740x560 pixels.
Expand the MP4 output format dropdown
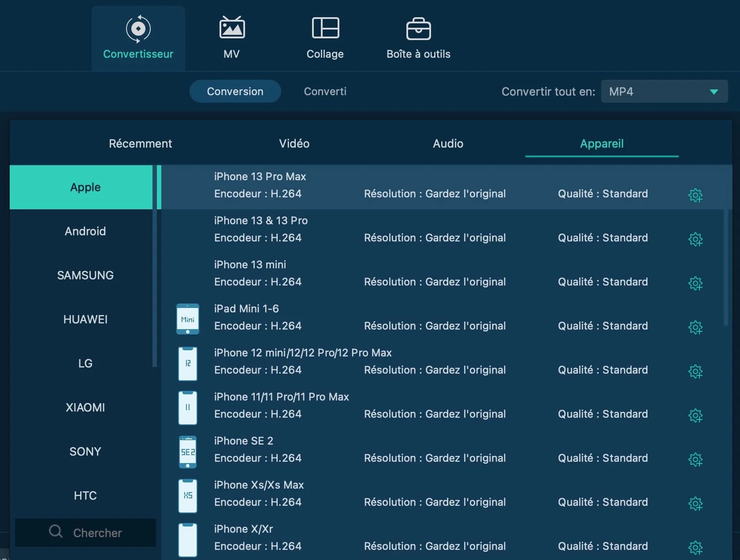coord(664,91)
